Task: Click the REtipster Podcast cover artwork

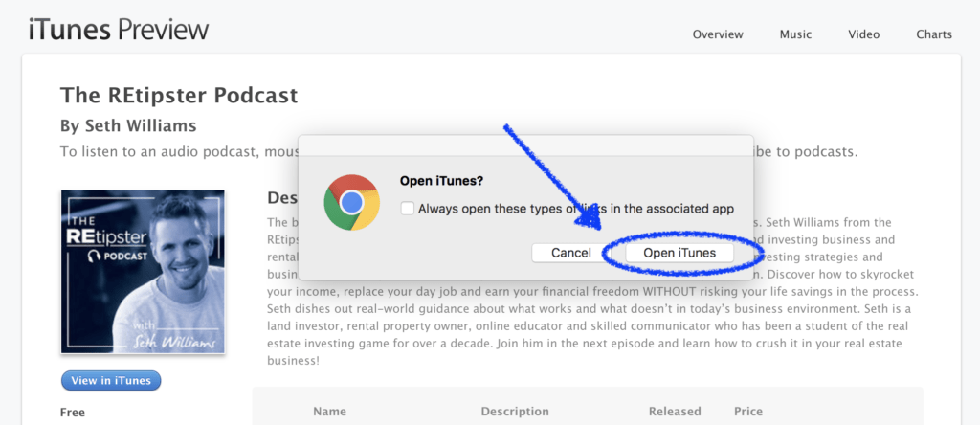Action: 143,272
